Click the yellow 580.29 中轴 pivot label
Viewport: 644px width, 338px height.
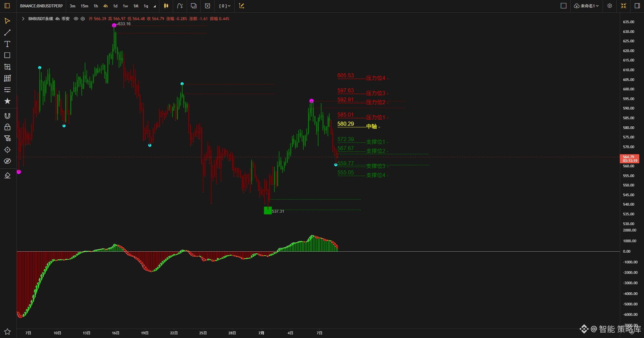(x=358, y=125)
